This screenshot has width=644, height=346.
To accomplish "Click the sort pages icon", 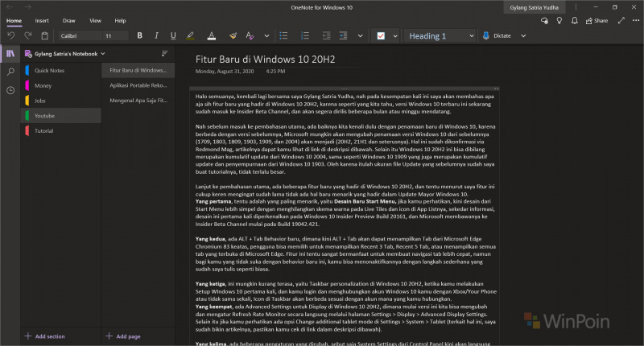I will click(x=164, y=53).
